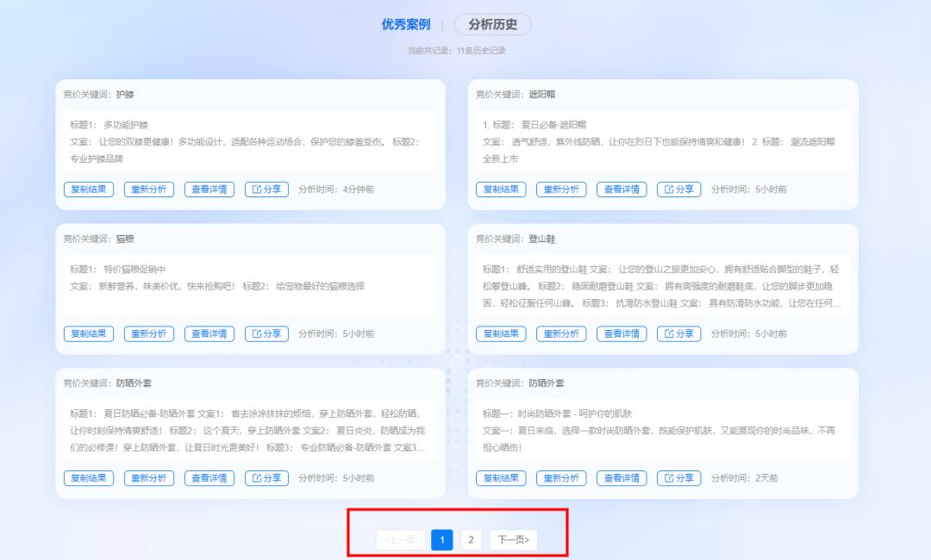Share the 遮阳帽 analysis result
Screen dimensions: 931x560
(x=680, y=190)
